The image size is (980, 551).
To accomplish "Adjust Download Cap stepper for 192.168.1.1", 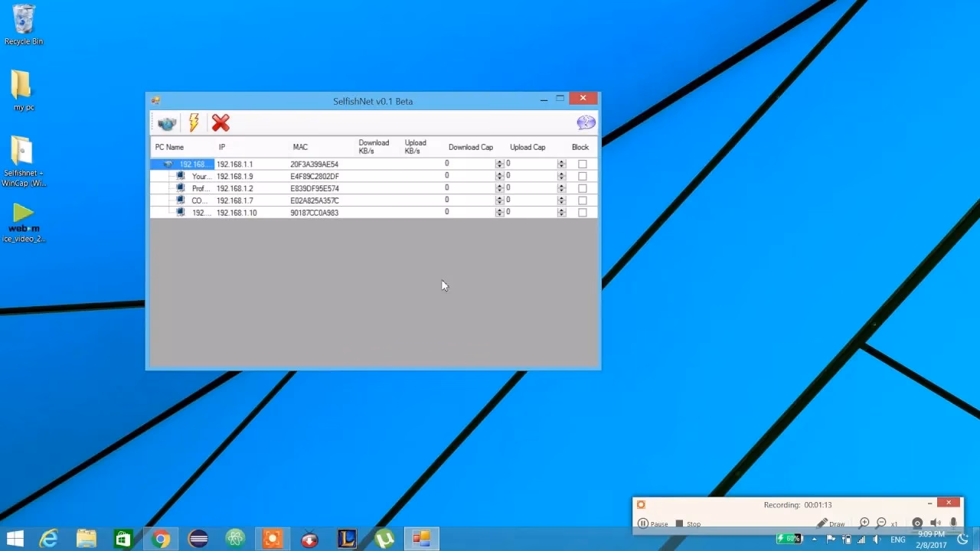I will coord(500,164).
